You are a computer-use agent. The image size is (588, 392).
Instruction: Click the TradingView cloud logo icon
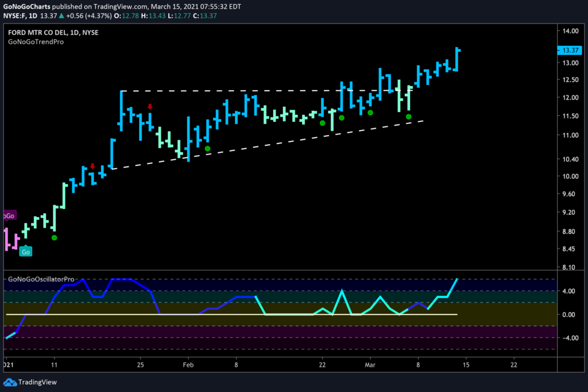pos(10,382)
